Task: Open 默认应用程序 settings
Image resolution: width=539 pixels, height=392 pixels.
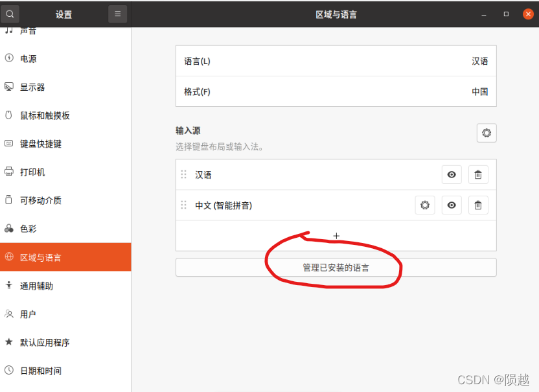Action: click(x=65, y=342)
